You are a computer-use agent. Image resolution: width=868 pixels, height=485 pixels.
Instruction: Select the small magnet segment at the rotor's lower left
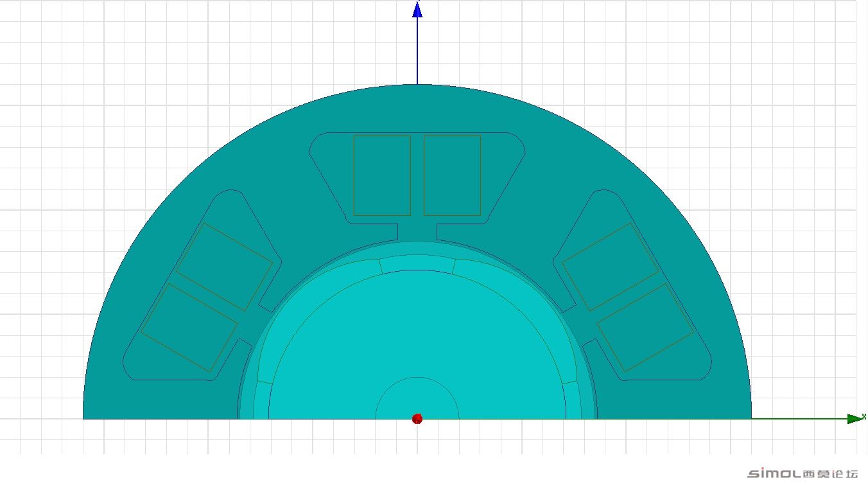[x=263, y=401]
